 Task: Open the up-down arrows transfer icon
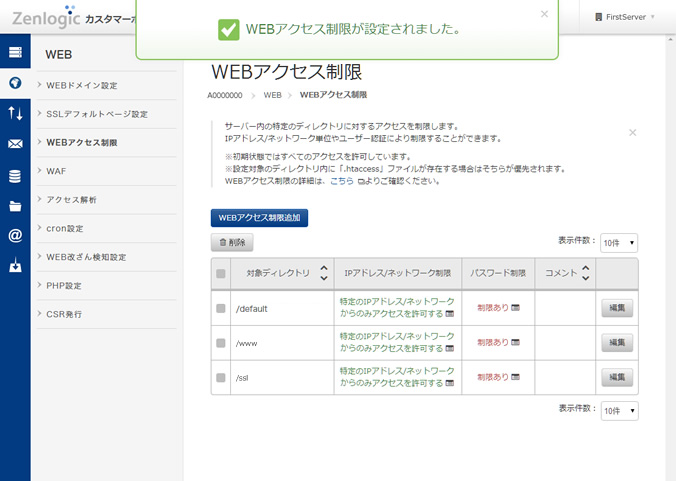click(15, 113)
